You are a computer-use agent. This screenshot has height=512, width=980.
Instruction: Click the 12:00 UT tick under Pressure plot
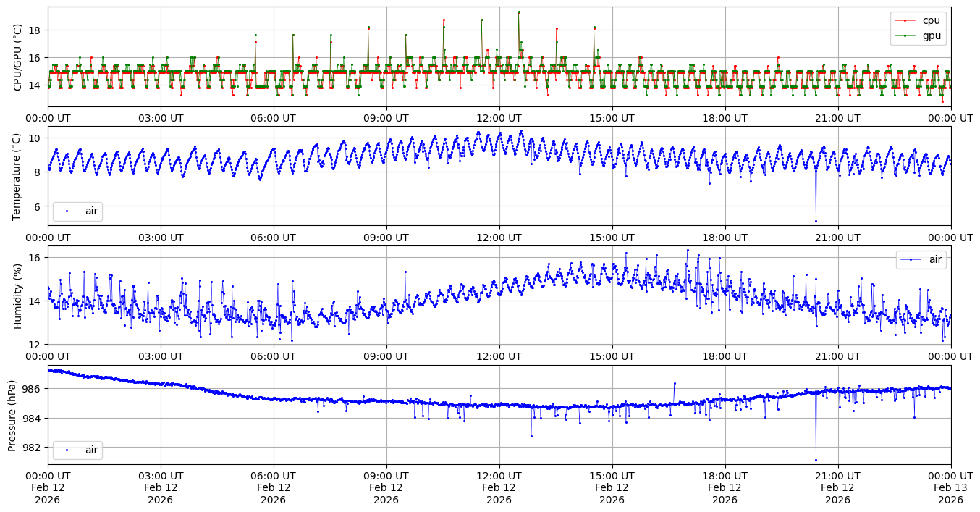coord(499,475)
